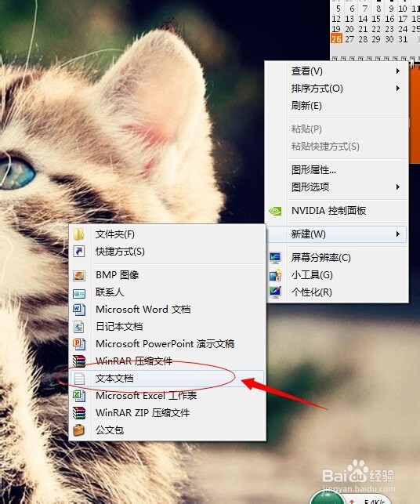Select date 5 in the calendar gadget
420x504 pixels.
pos(338,9)
